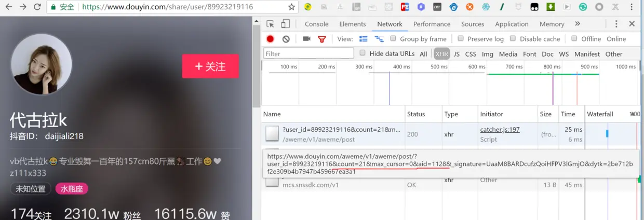Select the Network tab
The image size is (644, 220).
(390, 24)
